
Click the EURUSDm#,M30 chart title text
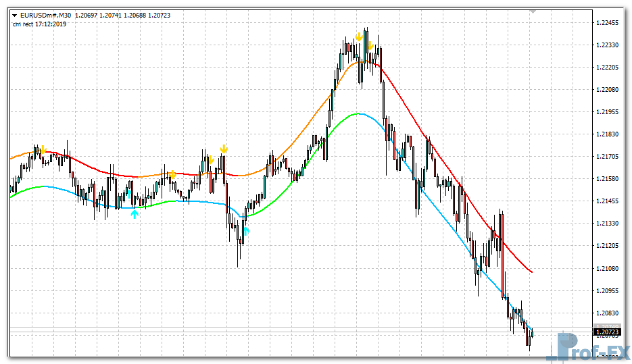(45, 15)
